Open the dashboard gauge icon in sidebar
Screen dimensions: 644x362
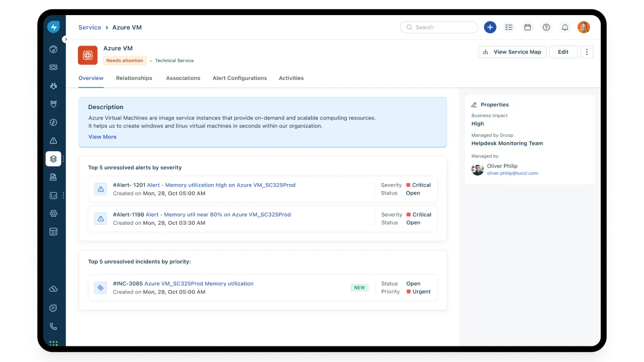(53, 49)
